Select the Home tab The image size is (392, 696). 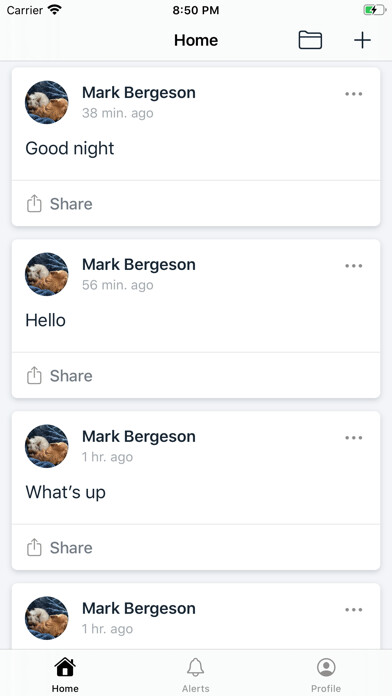tap(65, 674)
